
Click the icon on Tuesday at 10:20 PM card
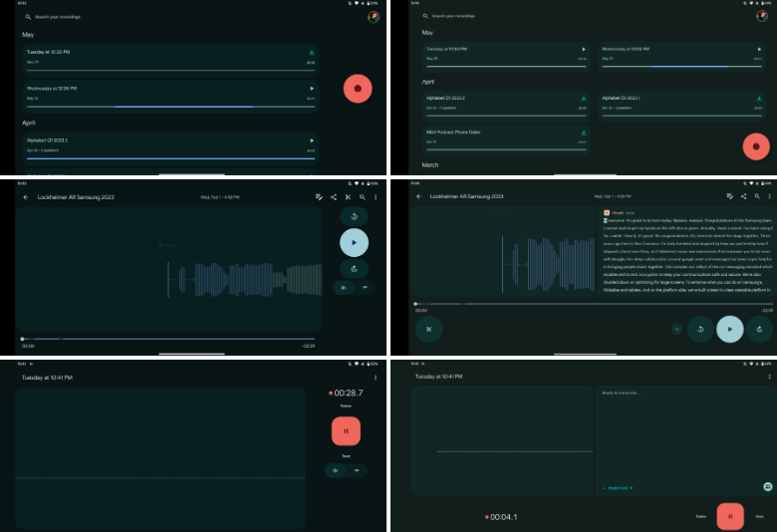pos(312,52)
